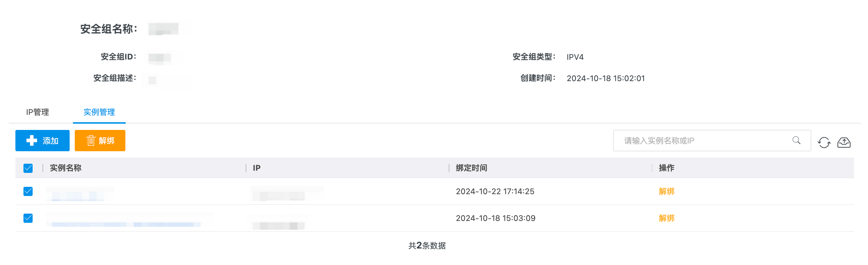Click the 绑定时间 column header
Viewport: 868px width, 265px height.
point(471,168)
